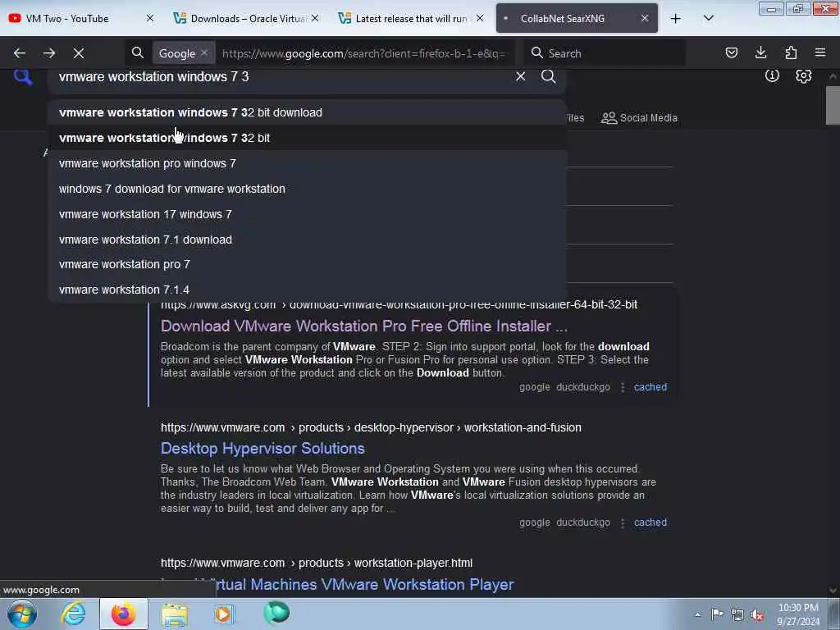Open more options dots on askvg result
The image size is (840, 630).
[623, 387]
